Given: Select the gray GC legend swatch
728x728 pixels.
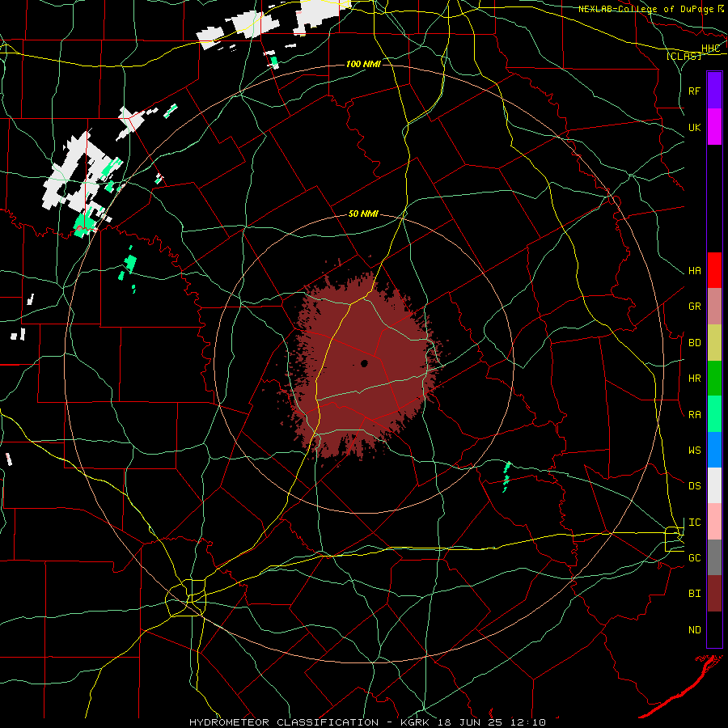Looking at the screenshot, I should pyautogui.click(x=714, y=557).
